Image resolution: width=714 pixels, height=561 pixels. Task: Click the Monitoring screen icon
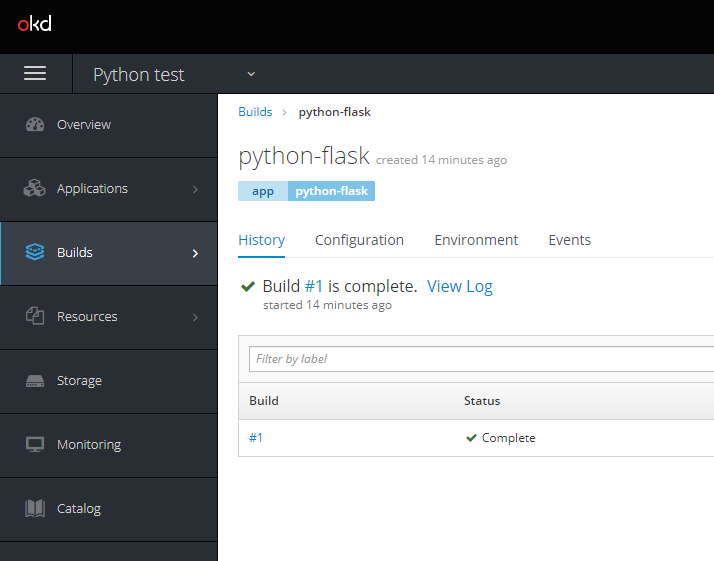point(35,445)
